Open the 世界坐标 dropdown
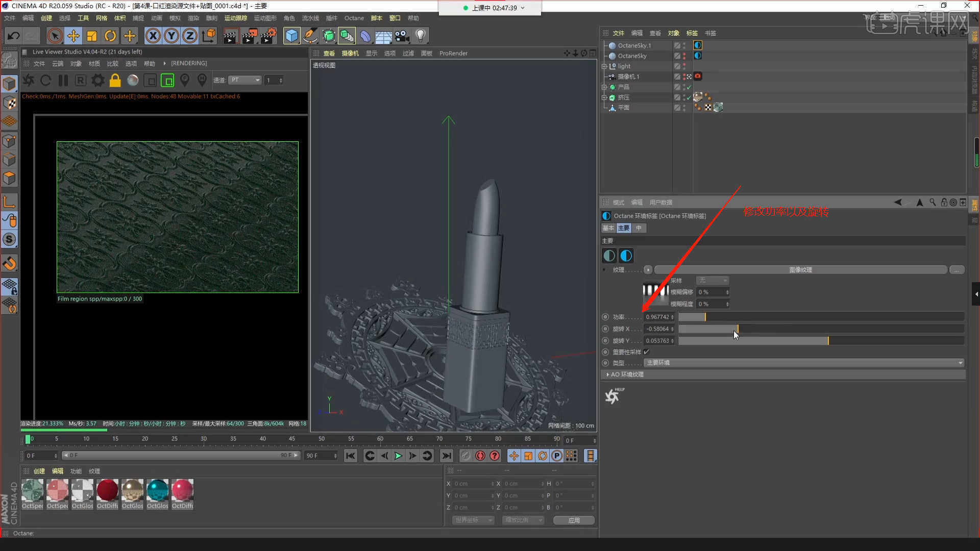980x551 pixels. (x=473, y=520)
